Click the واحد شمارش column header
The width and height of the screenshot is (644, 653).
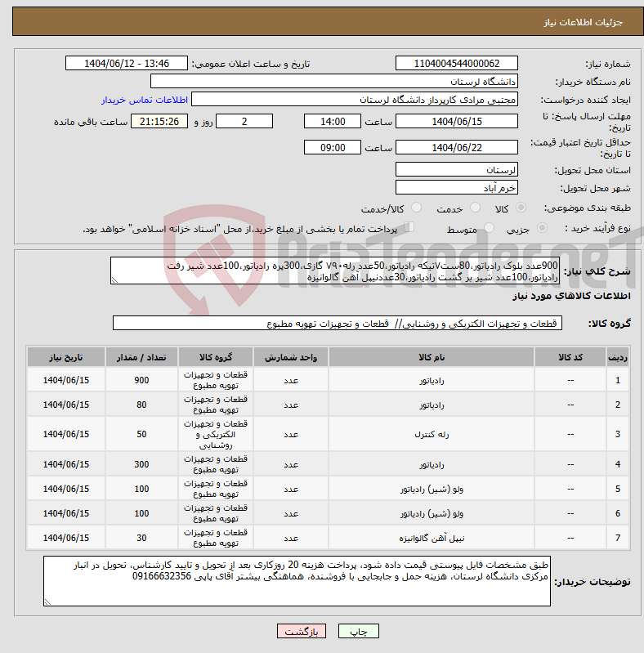click(291, 357)
